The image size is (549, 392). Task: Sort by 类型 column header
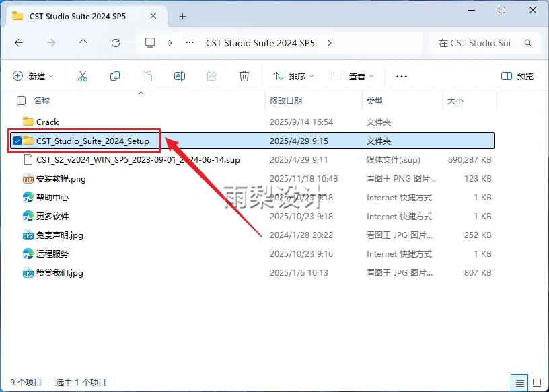point(375,101)
